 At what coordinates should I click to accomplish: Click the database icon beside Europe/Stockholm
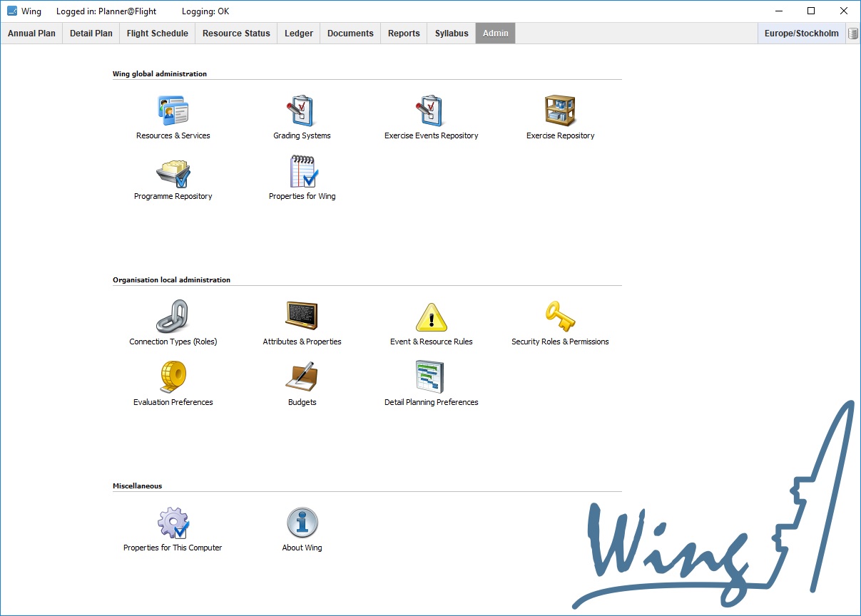pos(852,34)
